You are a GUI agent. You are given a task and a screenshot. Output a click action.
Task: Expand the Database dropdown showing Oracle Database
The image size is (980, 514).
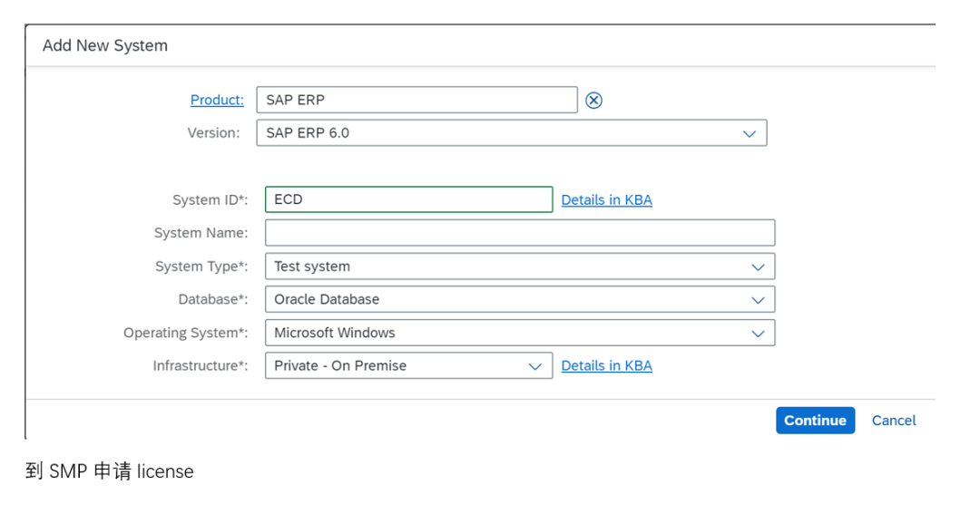click(x=520, y=299)
